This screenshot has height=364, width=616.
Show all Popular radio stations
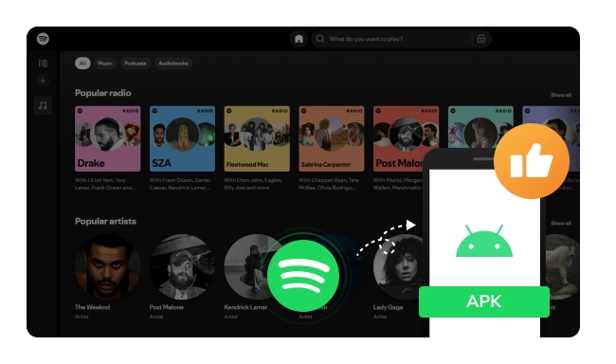click(561, 95)
